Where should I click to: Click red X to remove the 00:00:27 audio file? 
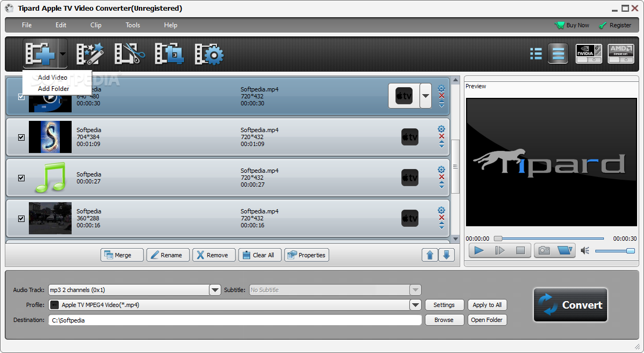tap(441, 177)
